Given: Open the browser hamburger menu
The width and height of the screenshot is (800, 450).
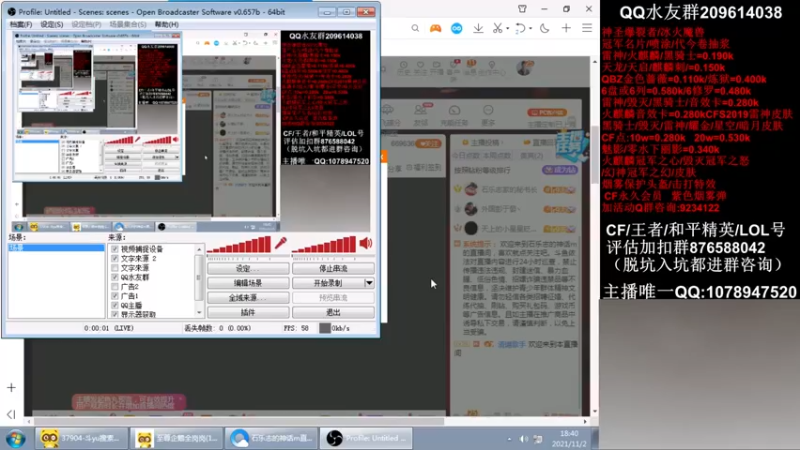Looking at the screenshot, I should pyautogui.click(x=587, y=29).
